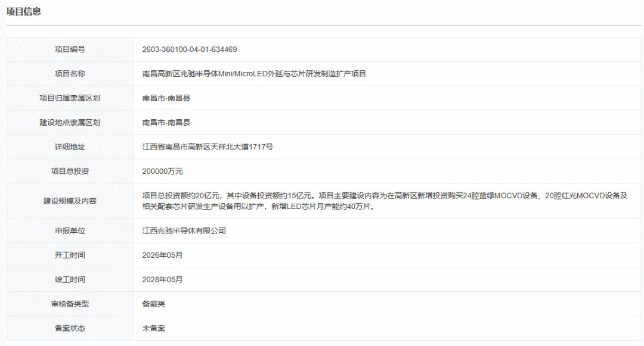This screenshot has width=644, height=346.
Task: Click applicant 江西兆驰半导体有限公司
Action: pyautogui.click(x=184, y=230)
